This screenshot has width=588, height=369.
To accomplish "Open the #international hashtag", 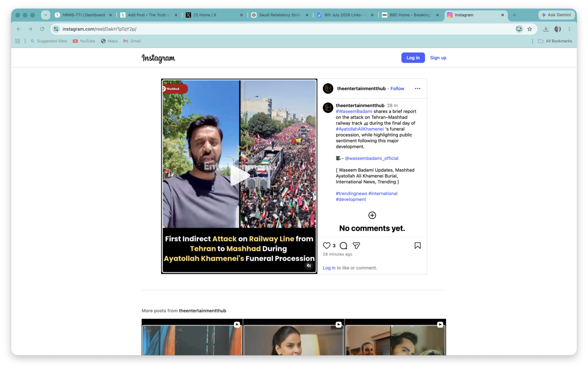I will [383, 194].
